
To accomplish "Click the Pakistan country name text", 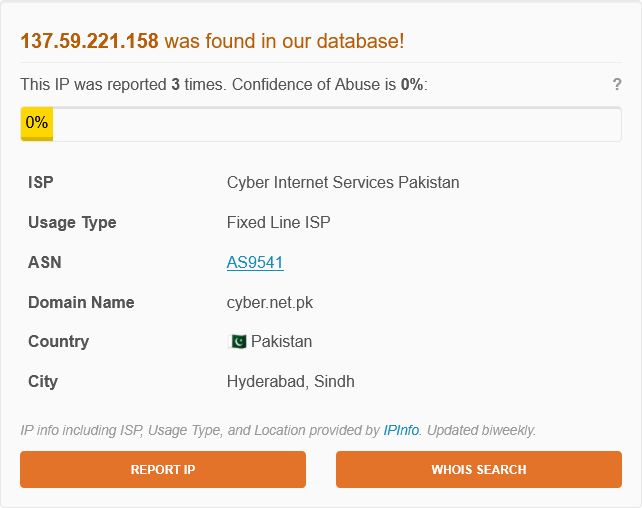I will tap(281, 342).
